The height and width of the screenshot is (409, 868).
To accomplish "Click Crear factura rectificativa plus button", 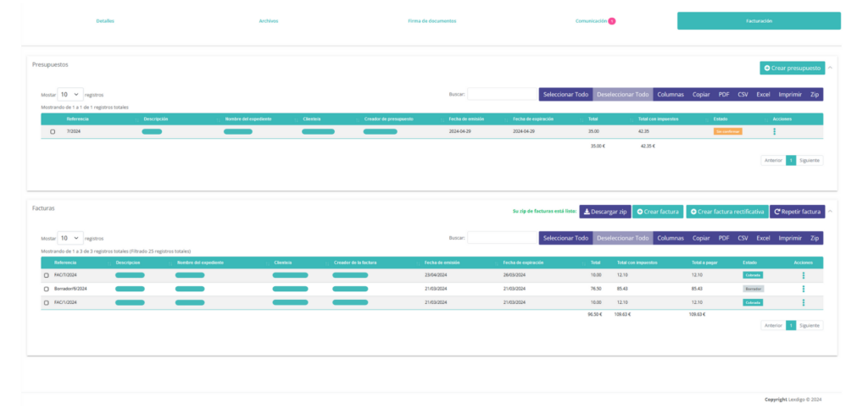I will click(726, 211).
